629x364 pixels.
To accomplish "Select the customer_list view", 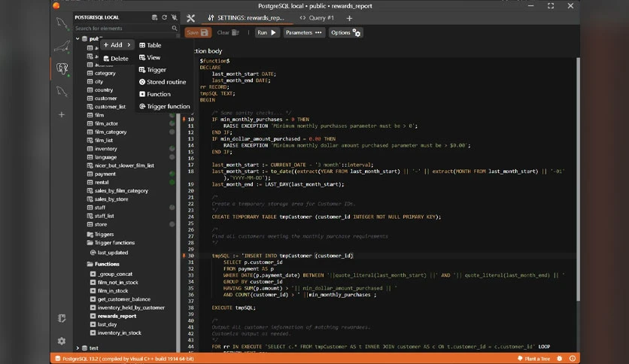I will point(106,107).
